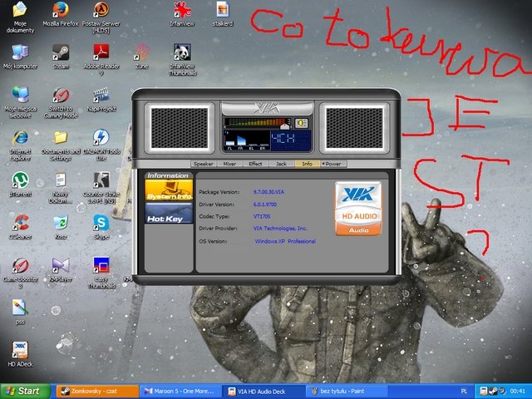The height and width of the screenshot is (399, 532).
Task: Open Hot Key settings button
Action: [x=169, y=213]
